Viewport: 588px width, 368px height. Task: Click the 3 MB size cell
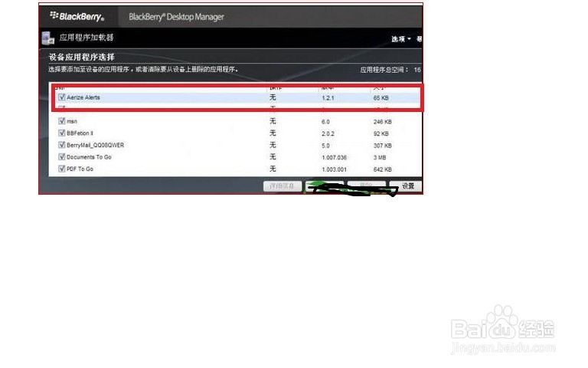[380, 157]
